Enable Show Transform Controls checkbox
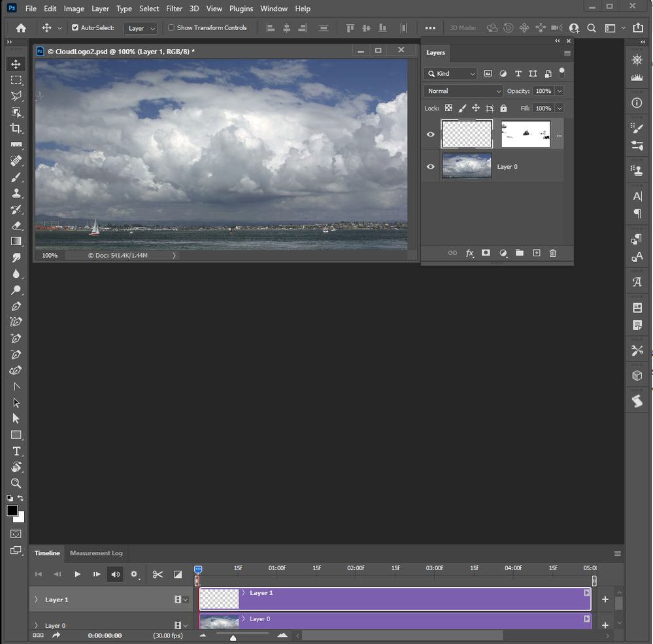Viewport: 653px width, 644px height. pos(171,28)
